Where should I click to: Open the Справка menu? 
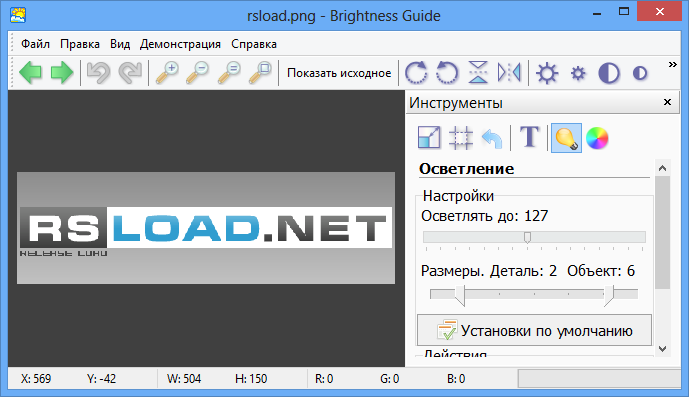click(x=254, y=44)
